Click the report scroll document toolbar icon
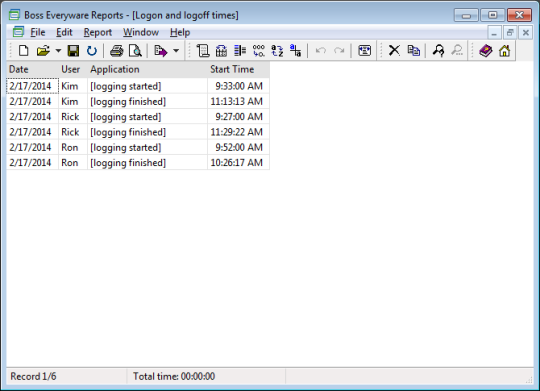540x391 pixels. point(203,51)
